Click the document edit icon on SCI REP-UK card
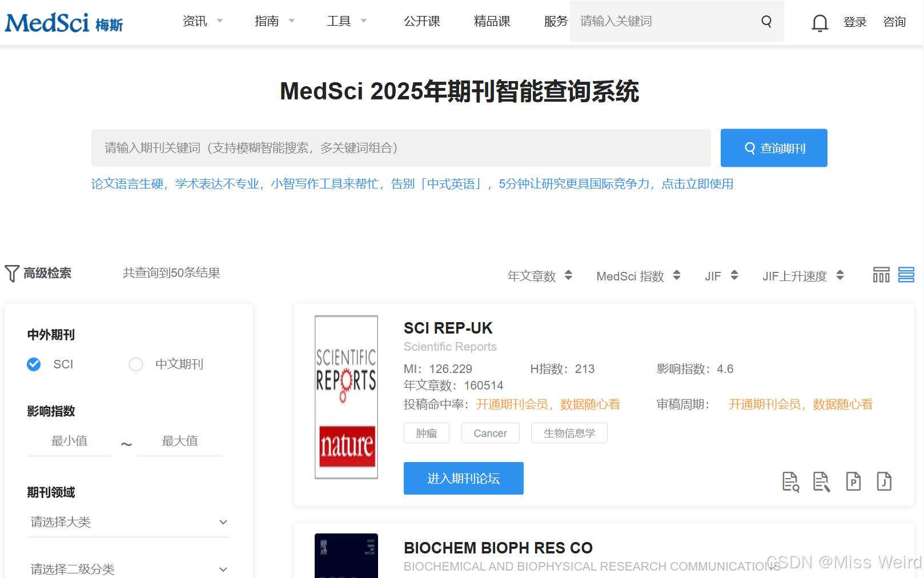The height and width of the screenshot is (578, 924). pyautogui.click(x=821, y=481)
